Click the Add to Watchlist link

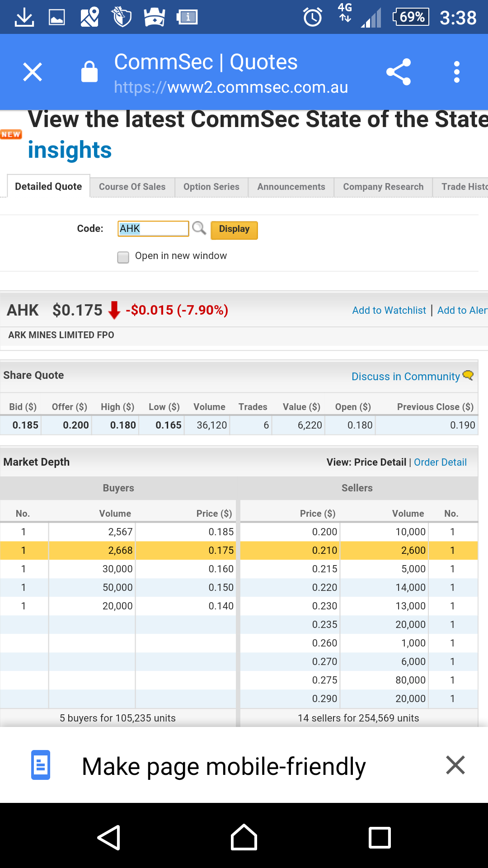[x=389, y=310]
